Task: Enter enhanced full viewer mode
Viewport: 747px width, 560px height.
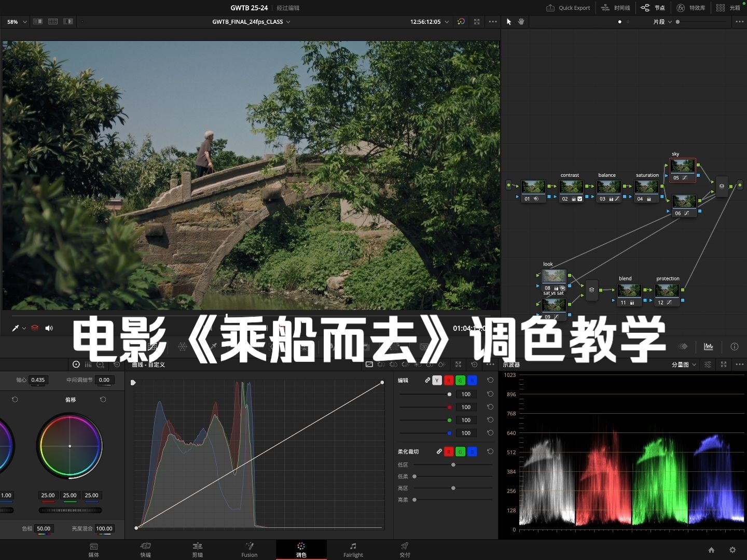Action: 477,22
